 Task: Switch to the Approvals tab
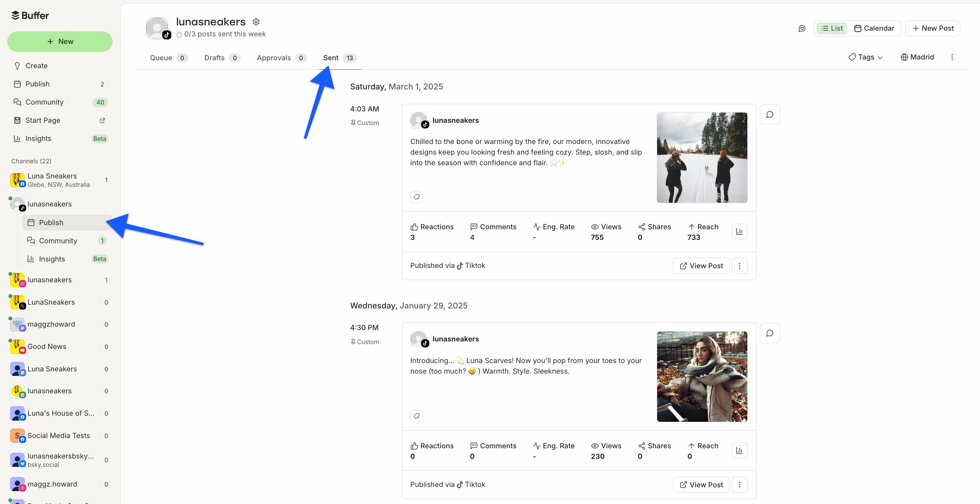[282, 58]
